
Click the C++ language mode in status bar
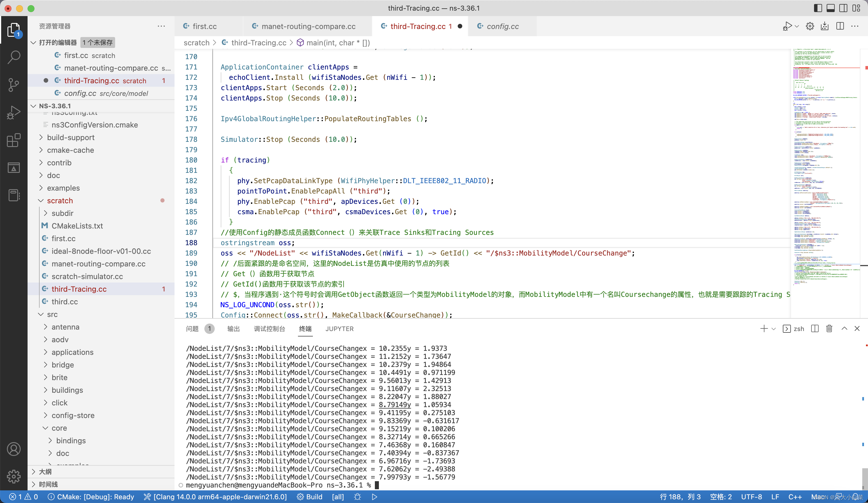[795, 497]
